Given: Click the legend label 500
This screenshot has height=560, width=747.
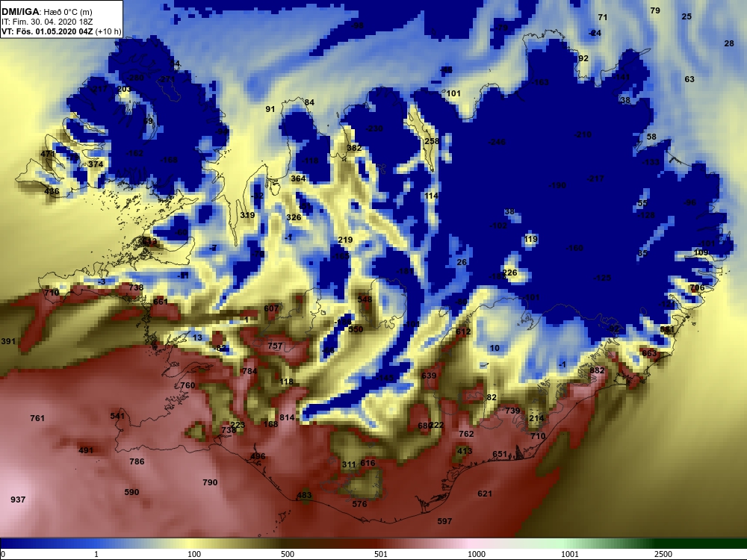Looking at the screenshot, I should click(288, 554).
